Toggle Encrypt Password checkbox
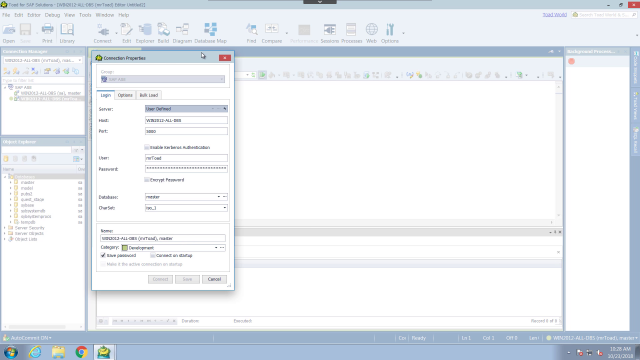 [147, 180]
